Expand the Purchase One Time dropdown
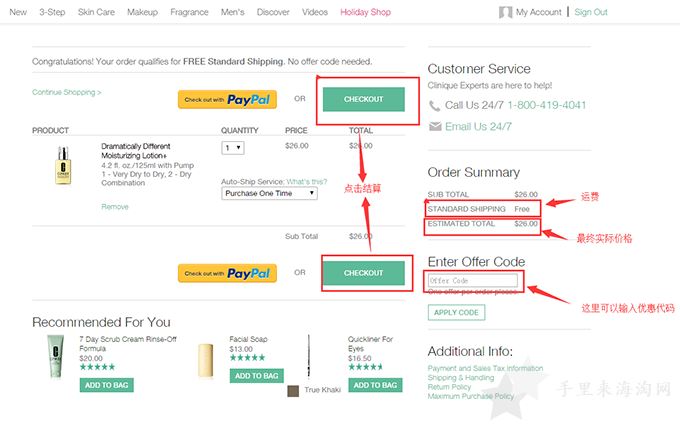 [x=269, y=193]
